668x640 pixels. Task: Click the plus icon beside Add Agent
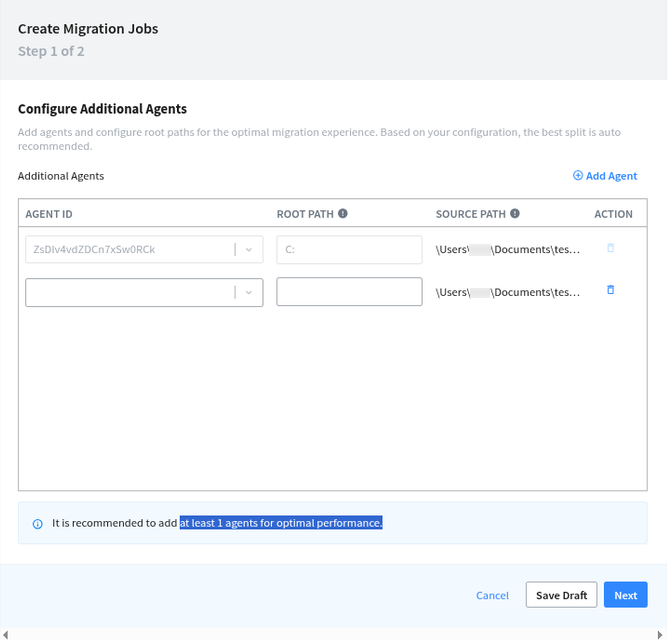click(578, 176)
